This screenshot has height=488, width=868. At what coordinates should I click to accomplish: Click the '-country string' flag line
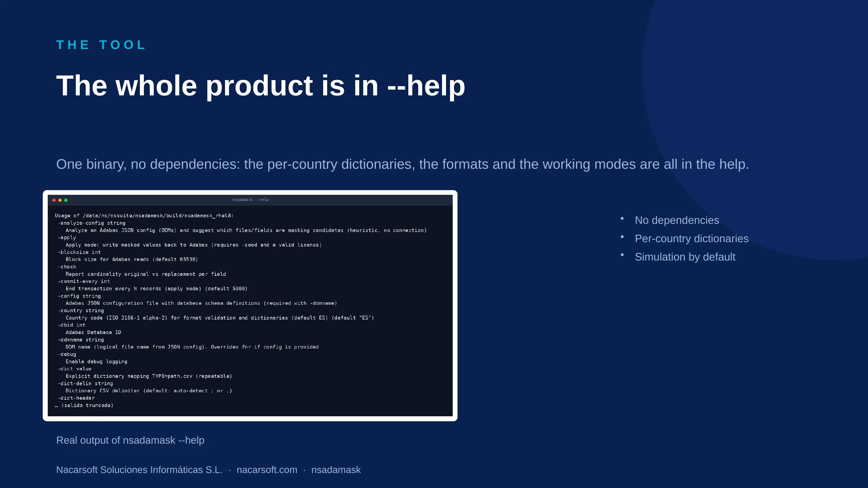click(x=80, y=311)
